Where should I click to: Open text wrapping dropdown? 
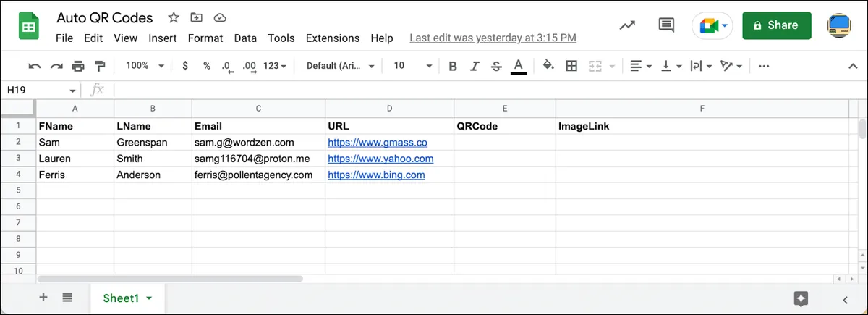[701, 66]
